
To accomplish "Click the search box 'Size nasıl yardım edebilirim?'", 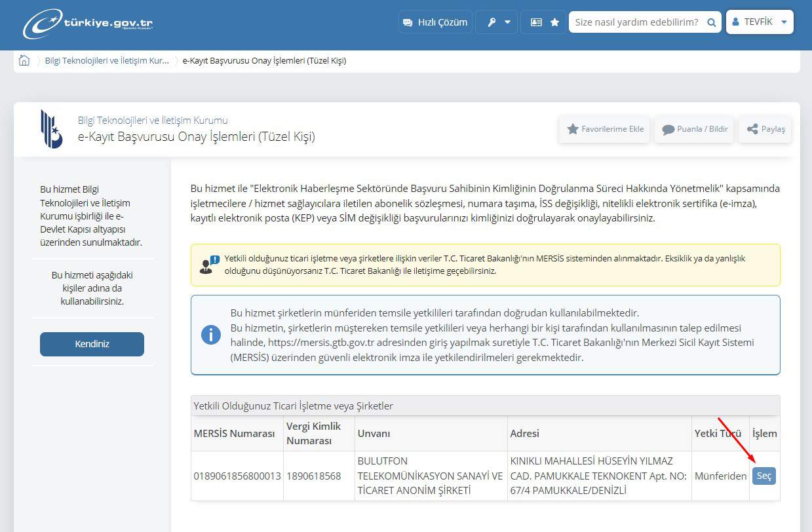I will point(636,22).
